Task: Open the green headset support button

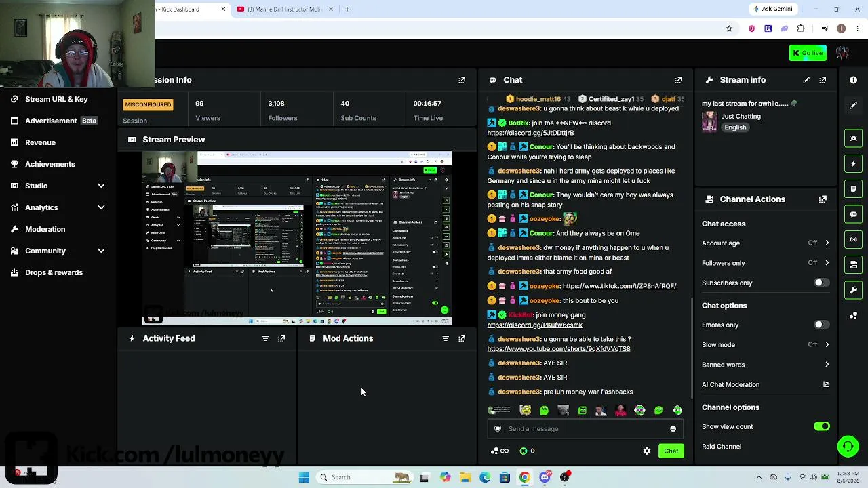Action: click(848, 446)
